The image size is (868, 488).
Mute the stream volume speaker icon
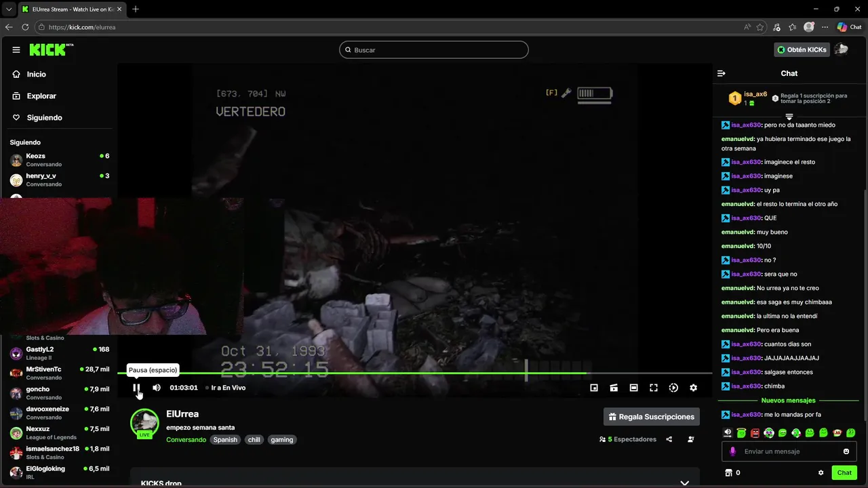[157, 388]
